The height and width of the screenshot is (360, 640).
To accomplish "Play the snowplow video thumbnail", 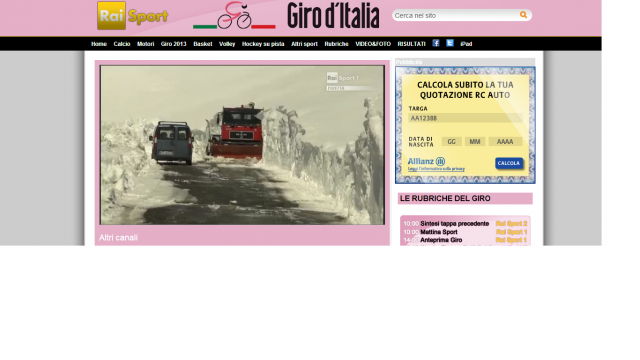I will click(x=242, y=145).
